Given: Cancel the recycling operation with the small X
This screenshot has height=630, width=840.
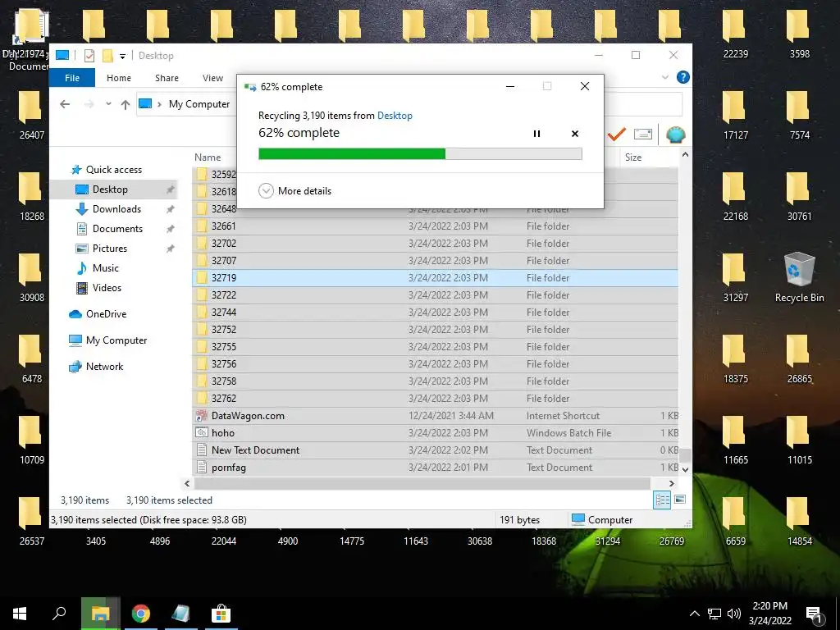Looking at the screenshot, I should pyautogui.click(x=575, y=134).
